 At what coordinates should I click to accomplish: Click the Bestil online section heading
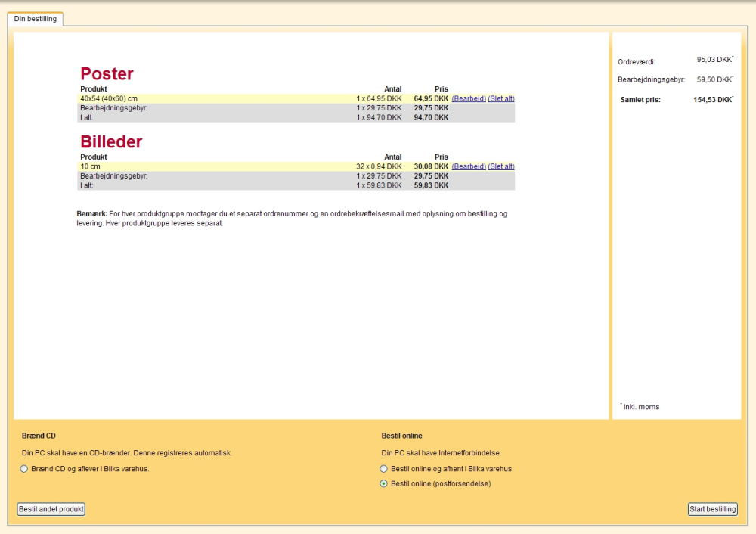401,436
